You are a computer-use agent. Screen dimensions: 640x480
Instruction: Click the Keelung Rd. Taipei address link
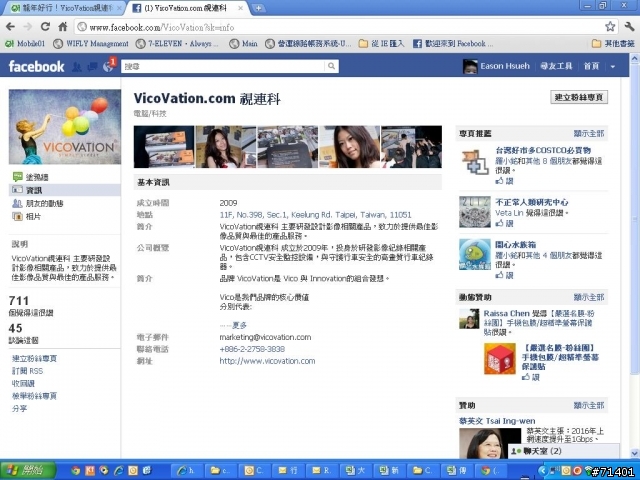click(316, 215)
